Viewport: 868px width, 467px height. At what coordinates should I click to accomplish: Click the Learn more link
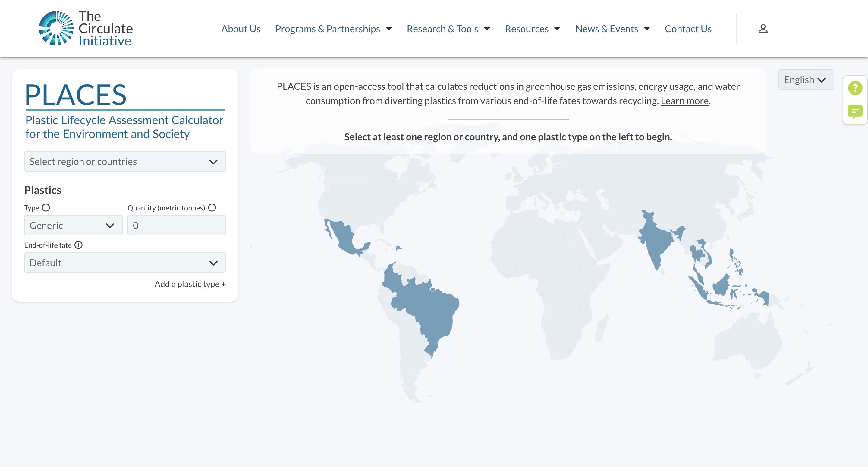click(684, 101)
